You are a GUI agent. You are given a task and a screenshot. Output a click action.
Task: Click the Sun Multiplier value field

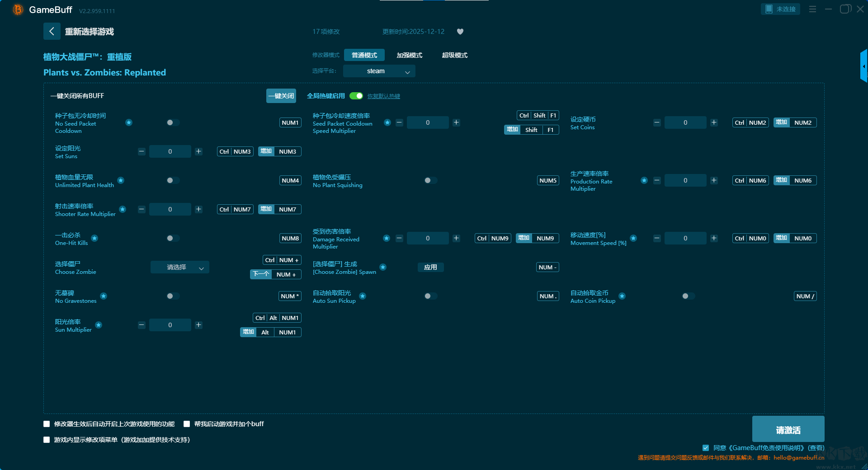point(170,325)
